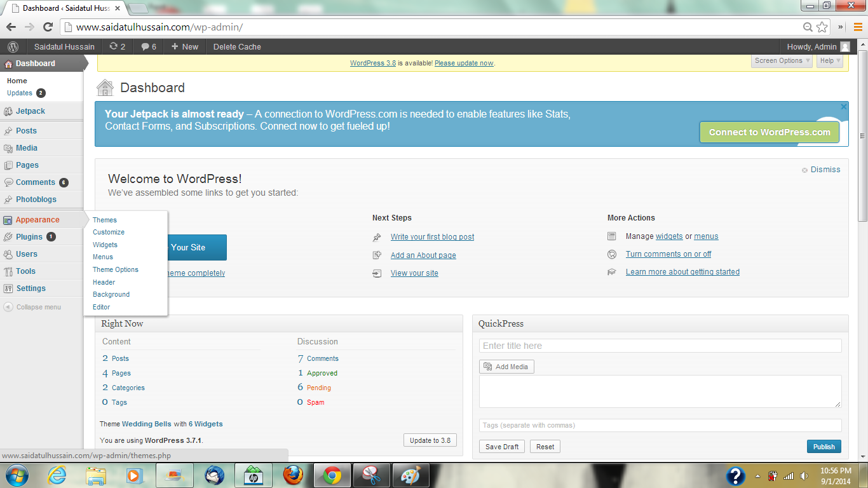
Task: Collapse the admin sidebar menu
Action: (x=33, y=307)
